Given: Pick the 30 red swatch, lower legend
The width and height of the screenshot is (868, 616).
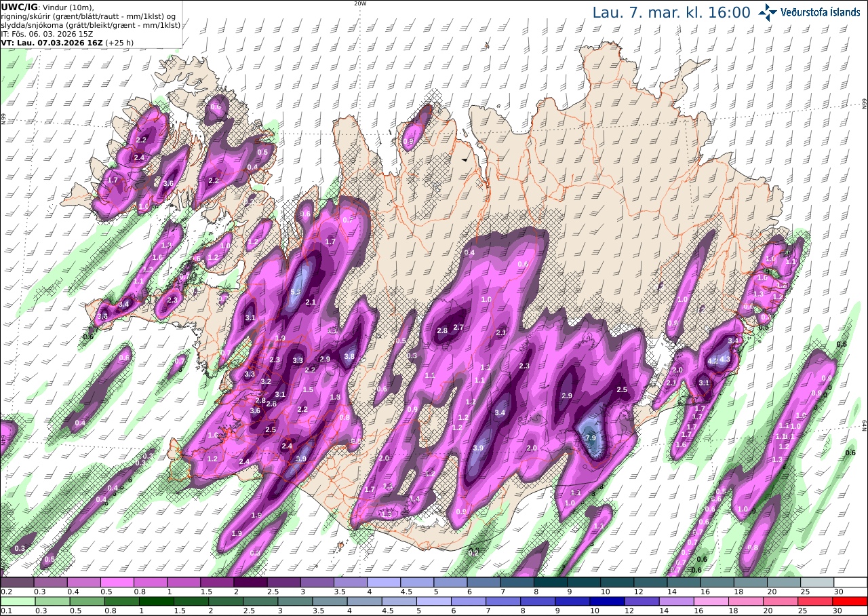Looking at the screenshot, I should coord(850,601).
